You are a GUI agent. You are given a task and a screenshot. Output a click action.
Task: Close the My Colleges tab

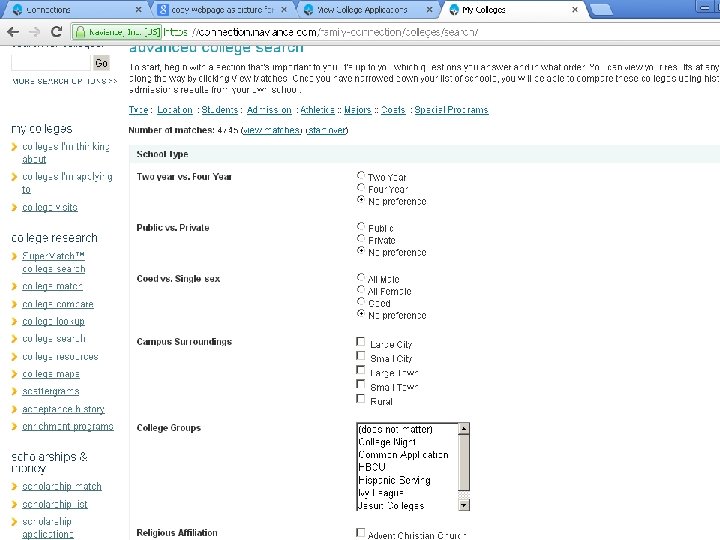(x=575, y=10)
